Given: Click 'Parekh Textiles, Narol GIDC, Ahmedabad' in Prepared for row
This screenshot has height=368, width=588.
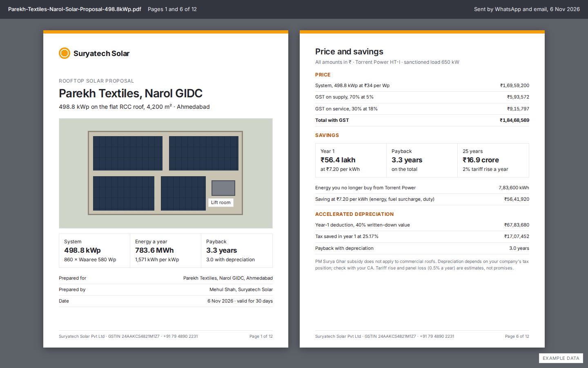Looking at the screenshot, I should coord(228,278).
